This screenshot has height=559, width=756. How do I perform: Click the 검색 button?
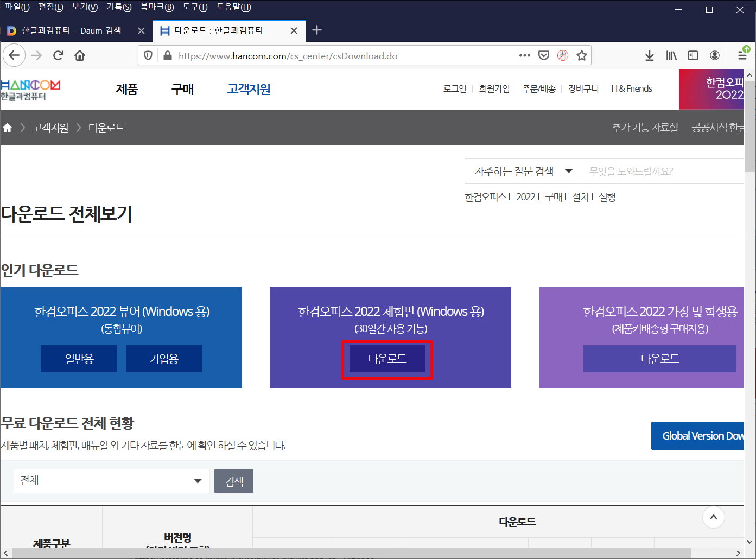(x=234, y=481)
